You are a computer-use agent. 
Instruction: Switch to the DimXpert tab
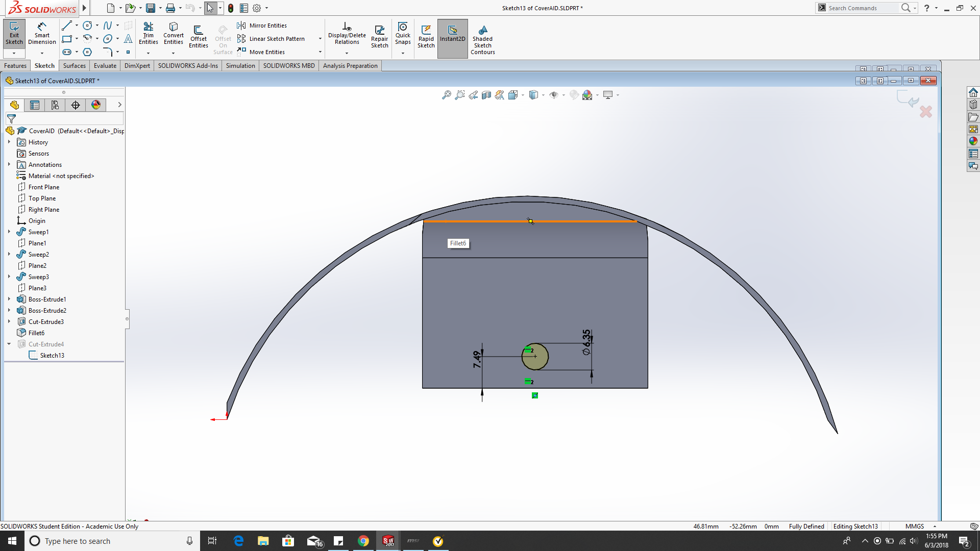[x=137, y=66]
